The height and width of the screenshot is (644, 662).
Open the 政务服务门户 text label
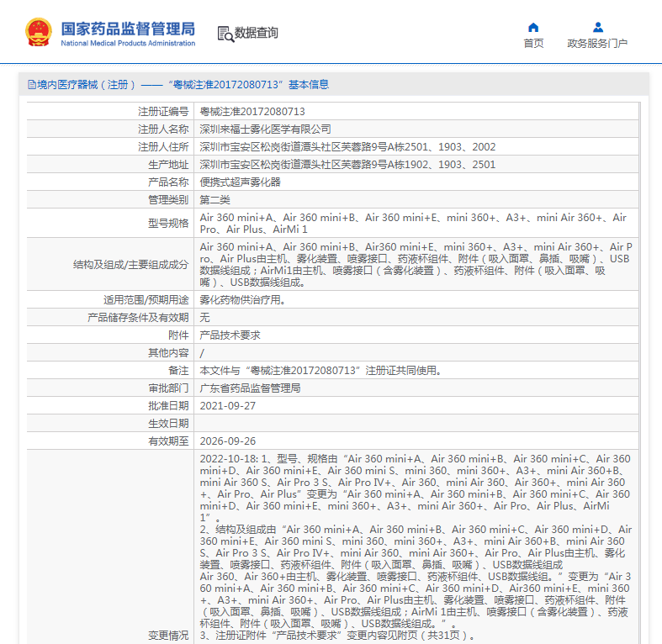click(597, 44)
